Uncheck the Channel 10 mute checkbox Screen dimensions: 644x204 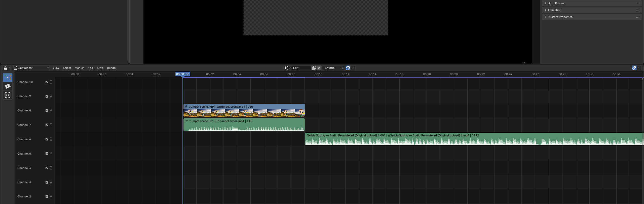(47, 82)
